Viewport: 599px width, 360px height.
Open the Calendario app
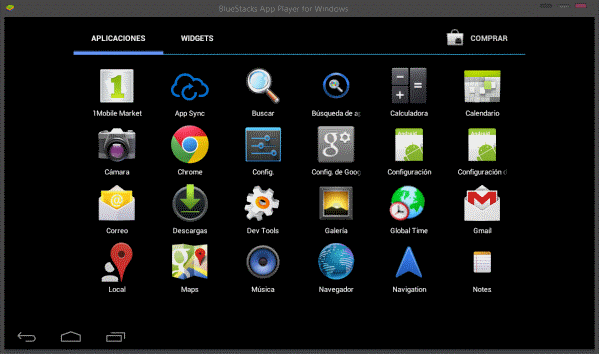482,86
